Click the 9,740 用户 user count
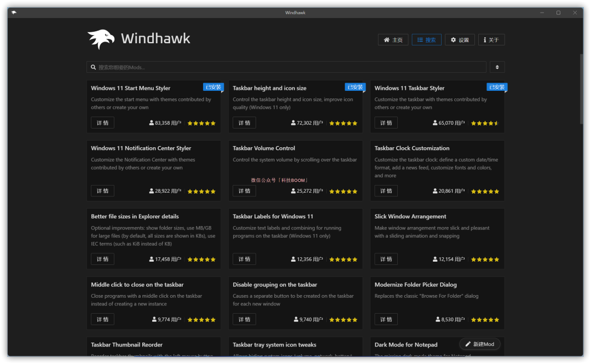Viewport: 591px width, 364px height. point(308,320)
